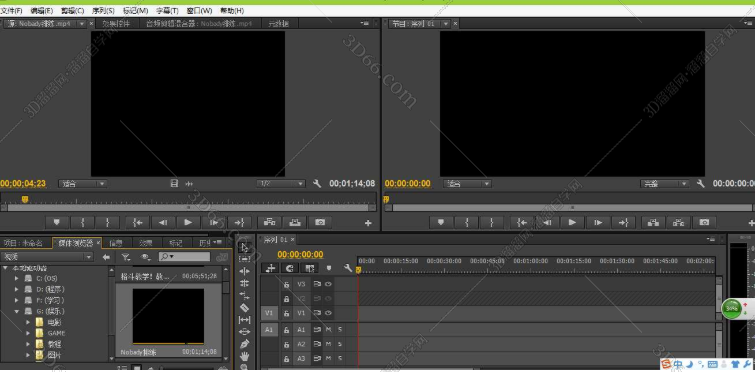Toggle A1 source patching button
This screenshot has height=372, width=755.
point(269,330)
